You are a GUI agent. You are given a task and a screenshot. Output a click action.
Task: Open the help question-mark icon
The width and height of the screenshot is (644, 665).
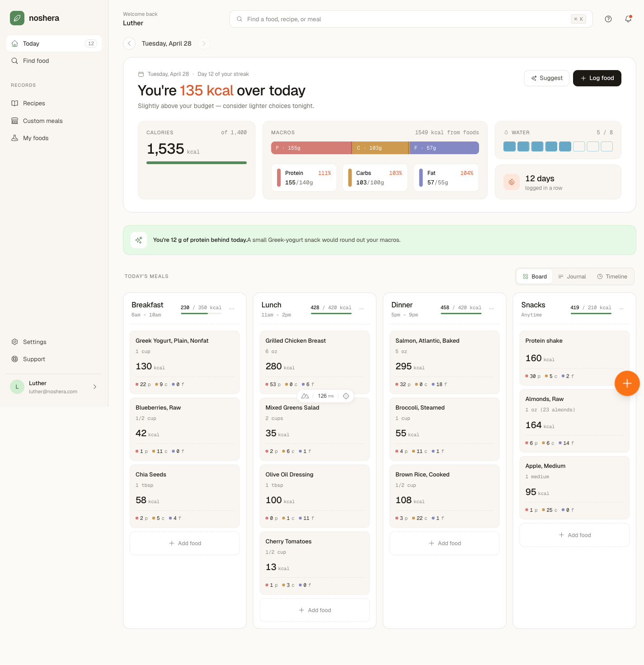[608, 19]
